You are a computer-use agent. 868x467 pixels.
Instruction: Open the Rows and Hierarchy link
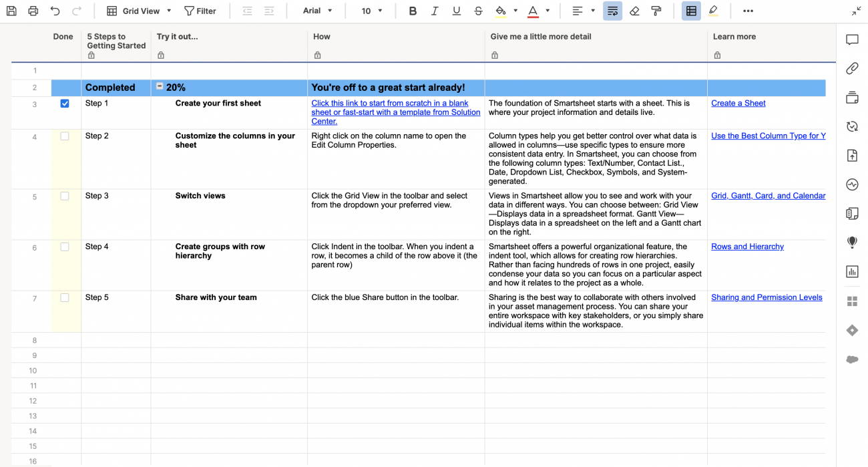pyautogui.click(x=747, y=247)
